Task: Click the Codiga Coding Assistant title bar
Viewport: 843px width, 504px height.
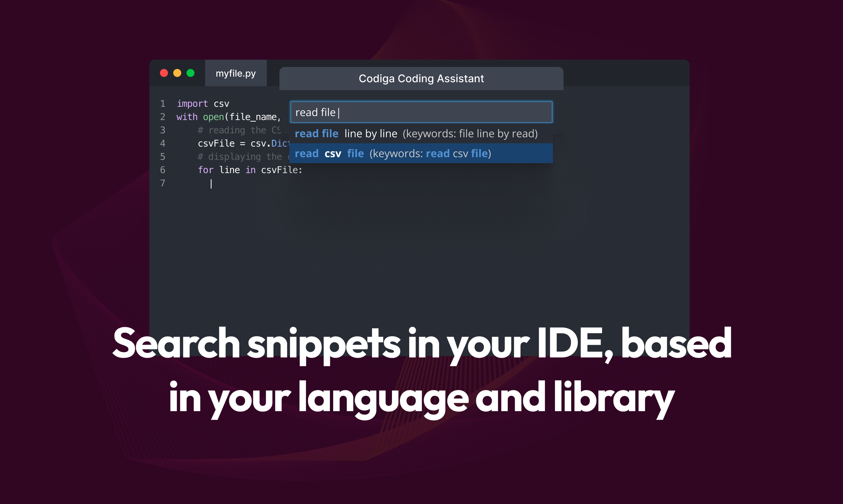Action: click(x=421, y=79)
